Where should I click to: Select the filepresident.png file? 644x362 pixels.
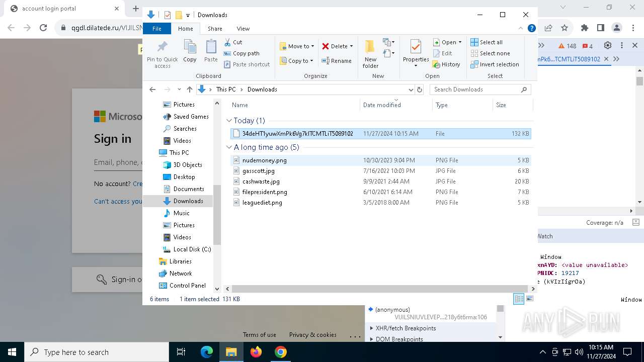(x=380, y=192)
